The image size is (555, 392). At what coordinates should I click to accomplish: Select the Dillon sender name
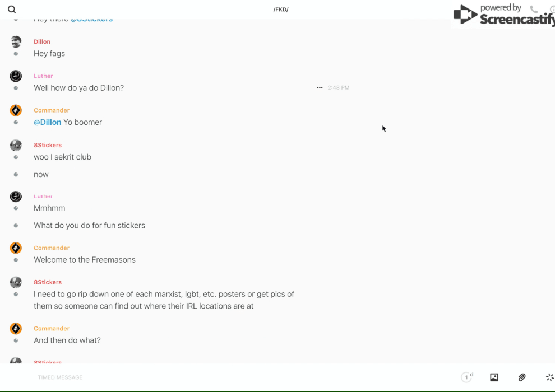(42, 41)
